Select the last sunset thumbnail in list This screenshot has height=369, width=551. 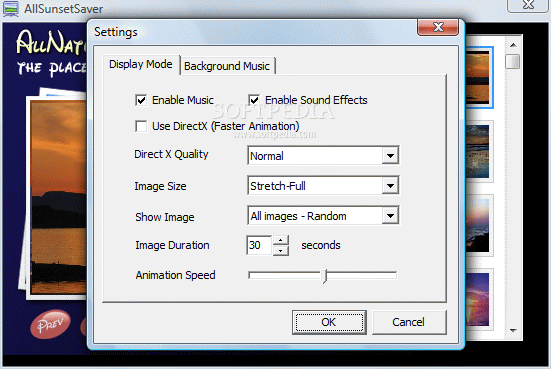479,299
